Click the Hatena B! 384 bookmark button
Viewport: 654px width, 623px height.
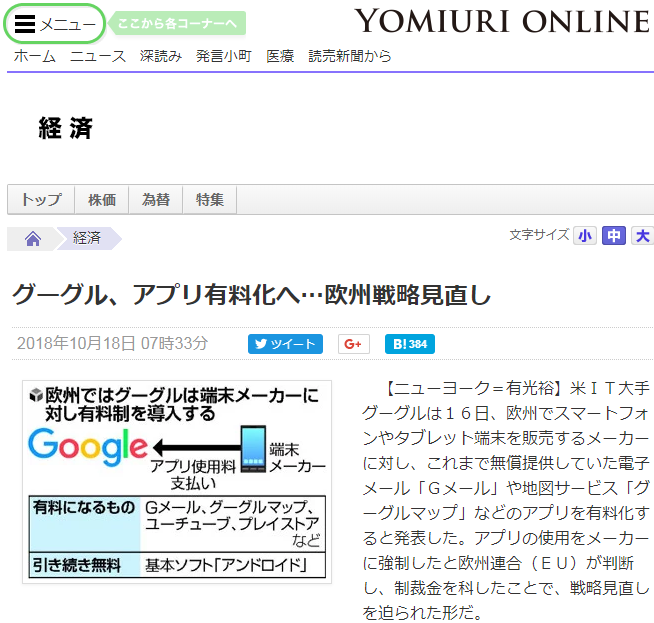(410, 344)
